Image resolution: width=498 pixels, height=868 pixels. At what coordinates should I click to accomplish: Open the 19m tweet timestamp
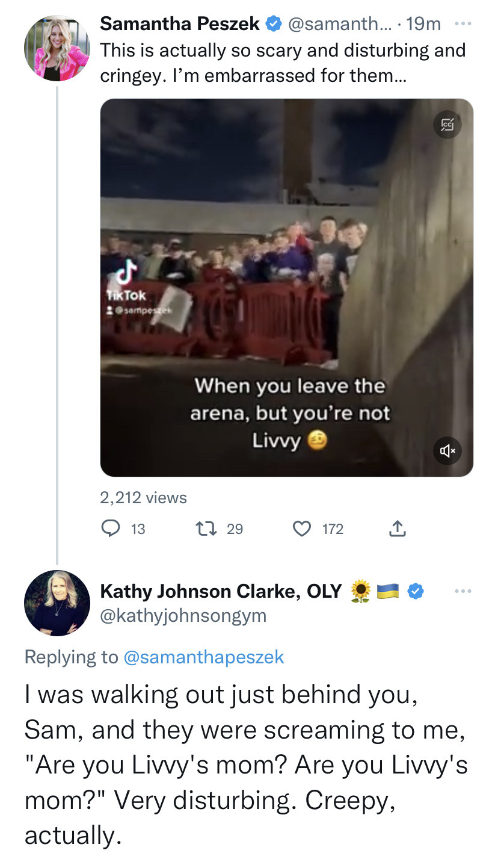pos(423,24)
